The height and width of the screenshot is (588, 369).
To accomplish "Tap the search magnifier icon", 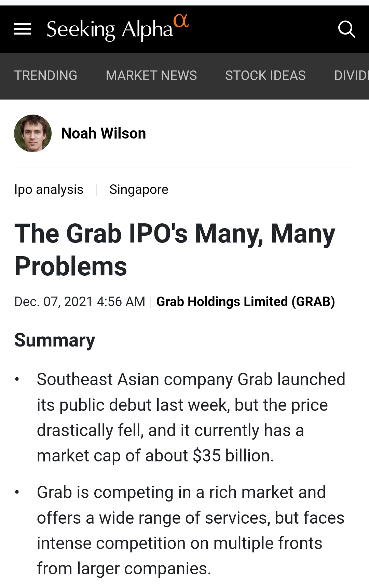I will pos(346,29).
